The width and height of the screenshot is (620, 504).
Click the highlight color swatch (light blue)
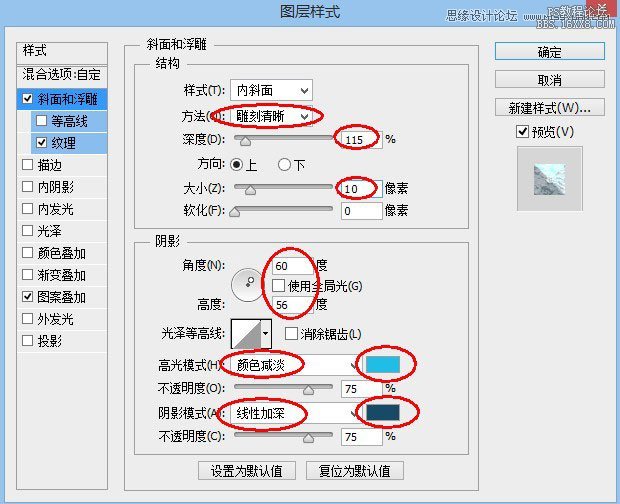(x=383, y=364)
